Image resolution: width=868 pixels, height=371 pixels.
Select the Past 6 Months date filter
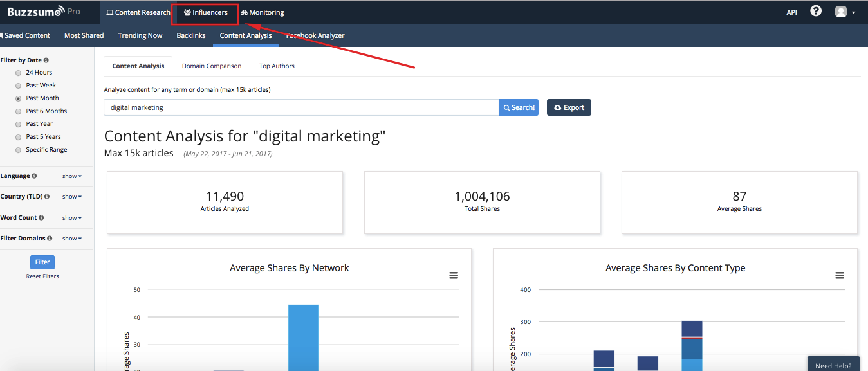18,111
